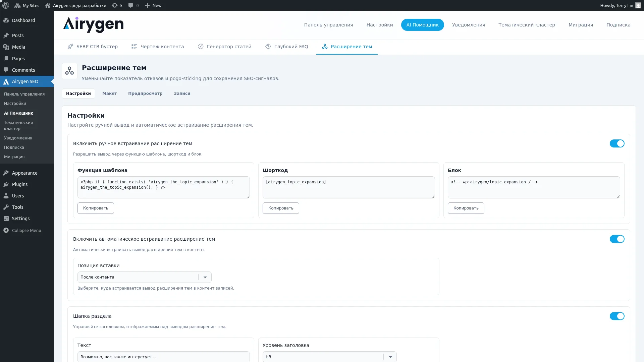Open Подписка in top navigation
This screenshot has height=362, width=644.
tap(618, 25)
